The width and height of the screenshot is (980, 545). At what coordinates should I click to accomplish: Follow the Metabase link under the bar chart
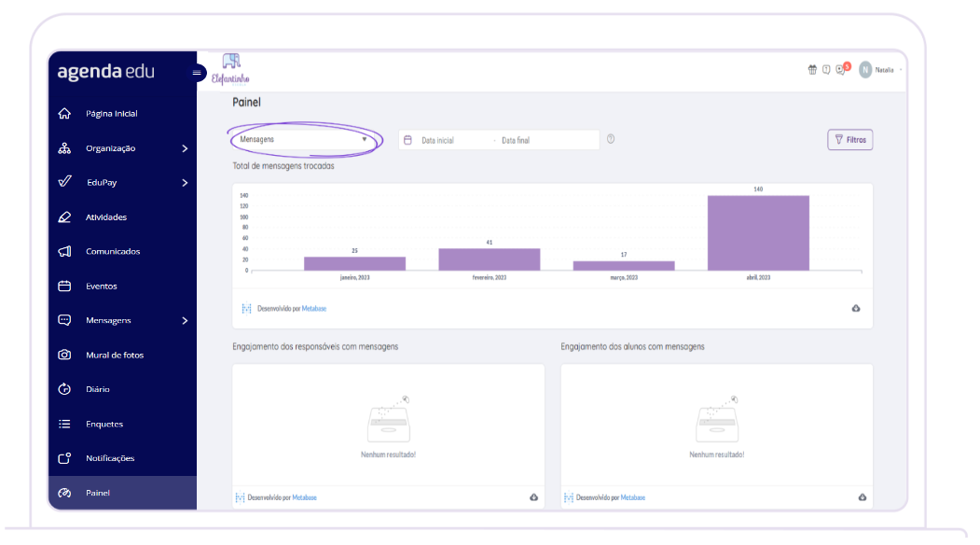pyautogui.click(x=313, y=308)
